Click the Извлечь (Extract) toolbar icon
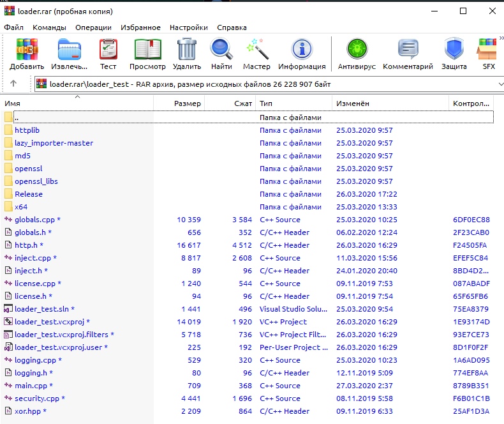 (x=69, y=49)
